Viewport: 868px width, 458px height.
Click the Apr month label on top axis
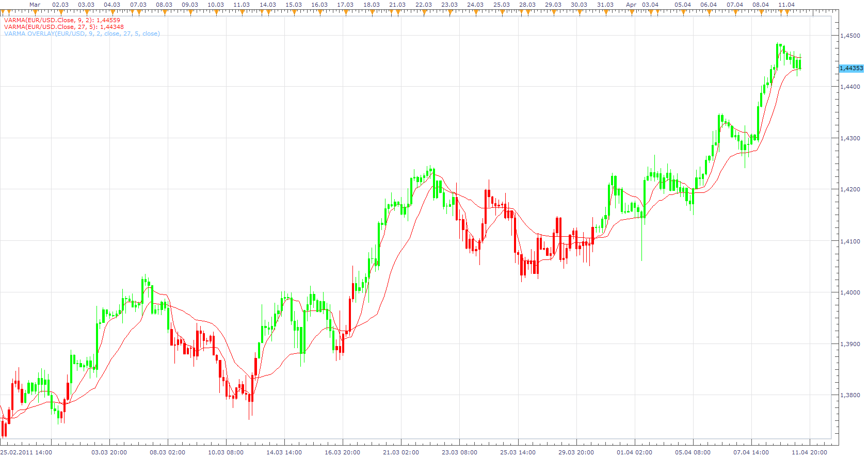[x=631, y=5]
